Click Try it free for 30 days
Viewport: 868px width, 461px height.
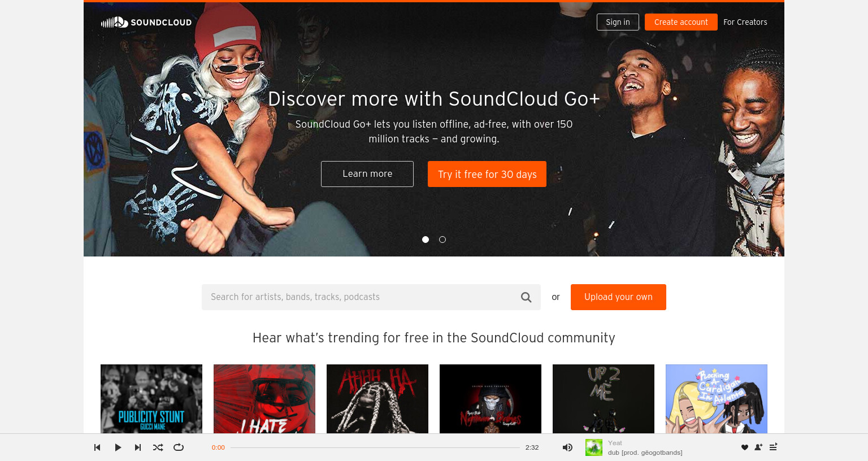[x=487, y=174]
